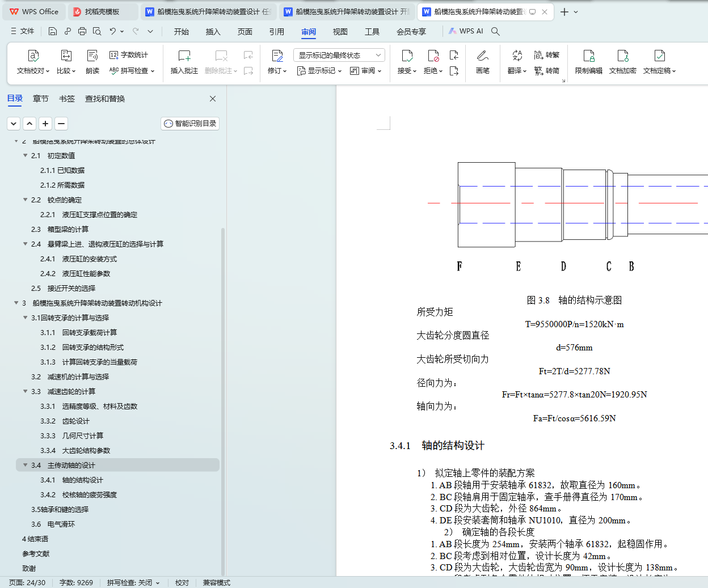Expand outline level with plus button
Viewport: 708px width, 588px height.
(x=45, y=124)
